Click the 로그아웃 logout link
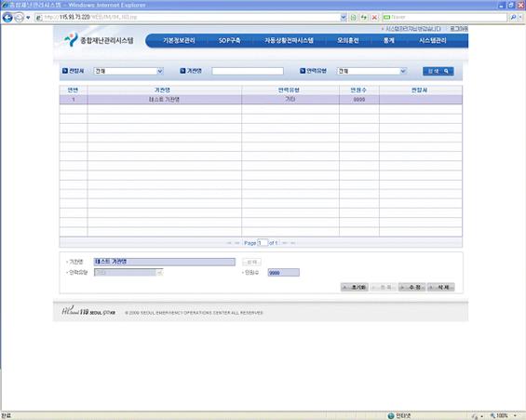Image resolution: width=526 pixels, height=420 pixels. pos(459,29)
